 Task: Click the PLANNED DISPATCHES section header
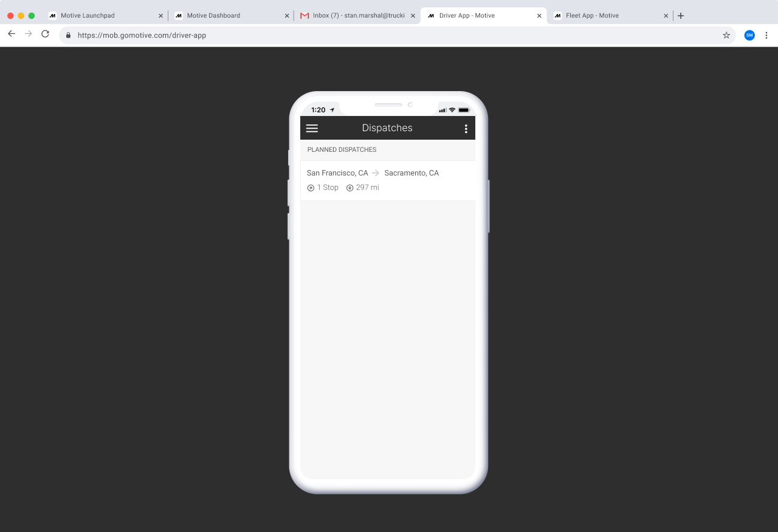(x=342, y=149)
